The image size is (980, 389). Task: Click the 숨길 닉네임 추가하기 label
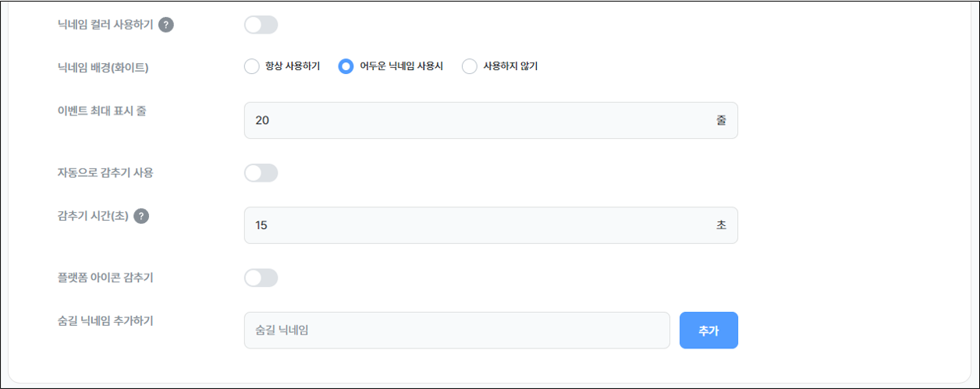pyautogui.click(x=100, y=320)
